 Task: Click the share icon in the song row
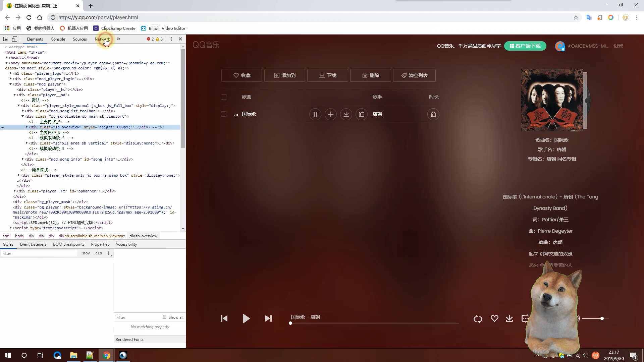click(361, 114)
